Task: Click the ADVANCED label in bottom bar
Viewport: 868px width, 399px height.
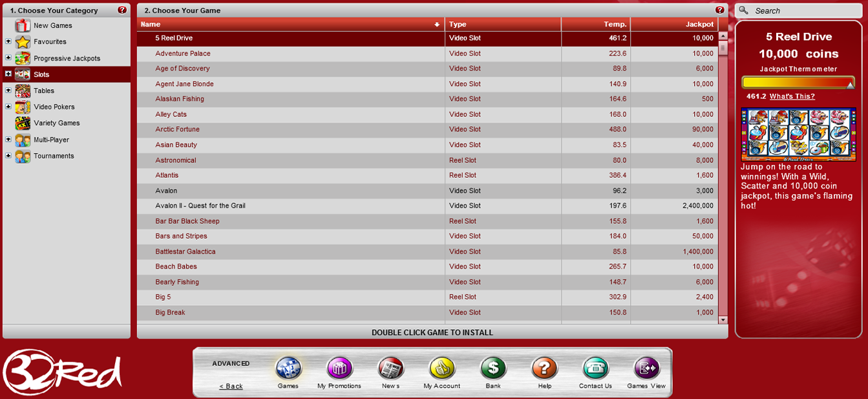Action: click(x=231, y=363)
